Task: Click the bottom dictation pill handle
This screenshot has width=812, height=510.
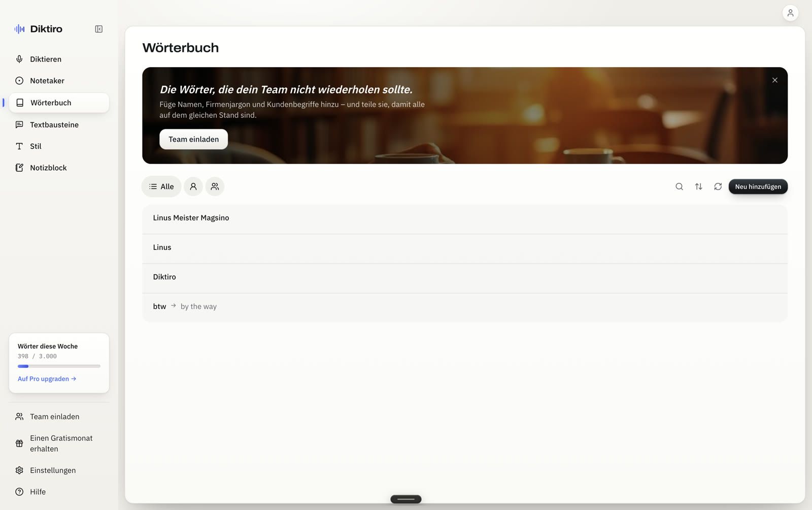Action: point(405,499)
